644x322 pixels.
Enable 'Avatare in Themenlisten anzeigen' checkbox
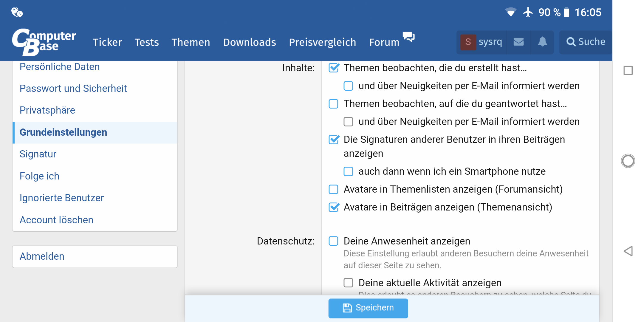pos(334,189)
